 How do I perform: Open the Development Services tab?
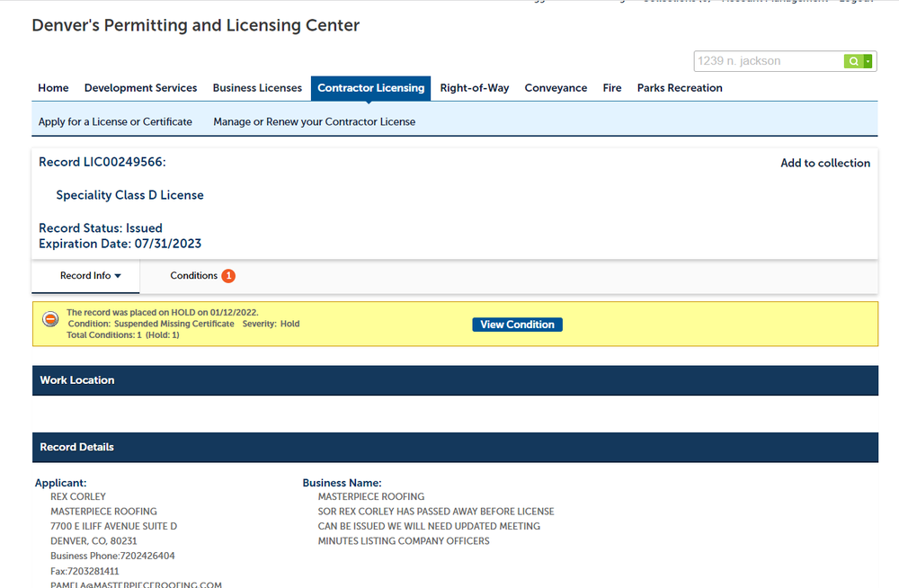140,88
